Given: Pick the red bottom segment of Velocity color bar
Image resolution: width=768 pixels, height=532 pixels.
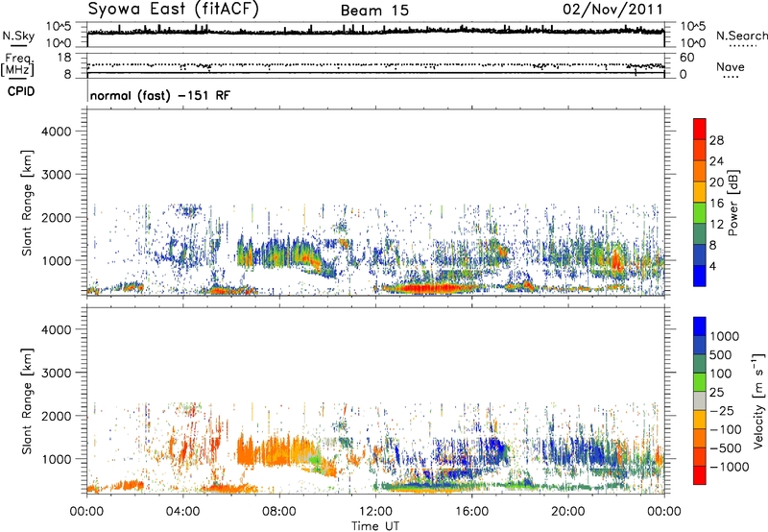Looking at the screenshot, I should pyautogui.click(x=700, y=475).
